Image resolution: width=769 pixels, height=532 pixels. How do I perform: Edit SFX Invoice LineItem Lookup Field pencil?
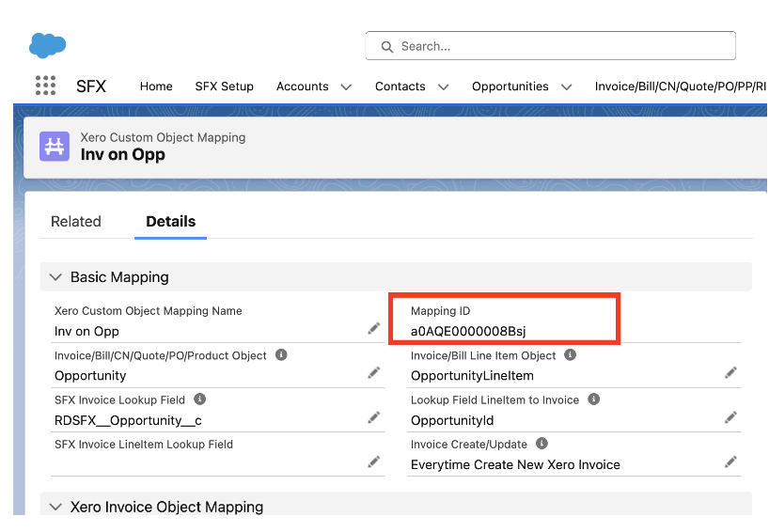point(374,462)
